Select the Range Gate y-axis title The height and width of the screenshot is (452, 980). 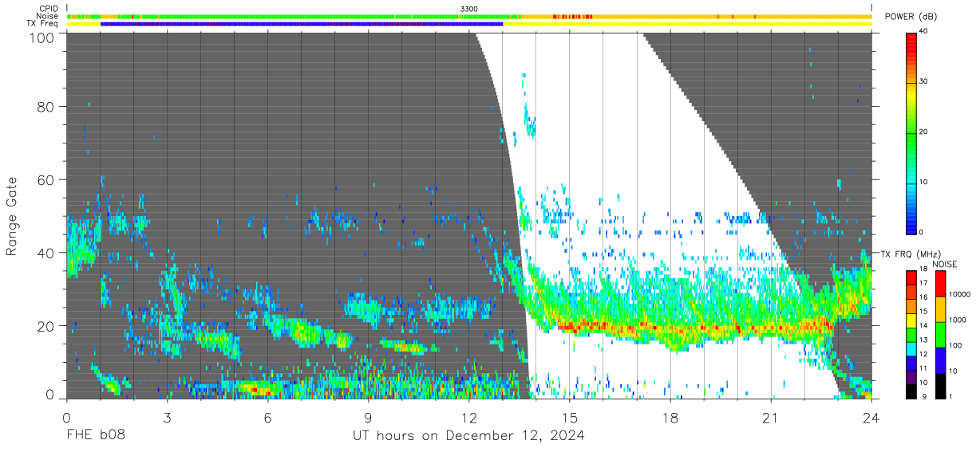(x=12, y=217)
